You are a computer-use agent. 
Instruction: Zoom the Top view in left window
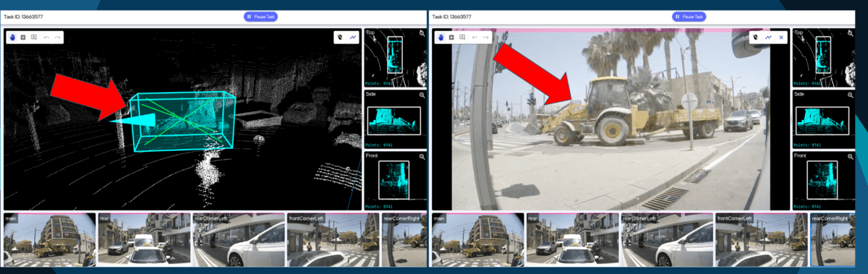tap(422, 33)
